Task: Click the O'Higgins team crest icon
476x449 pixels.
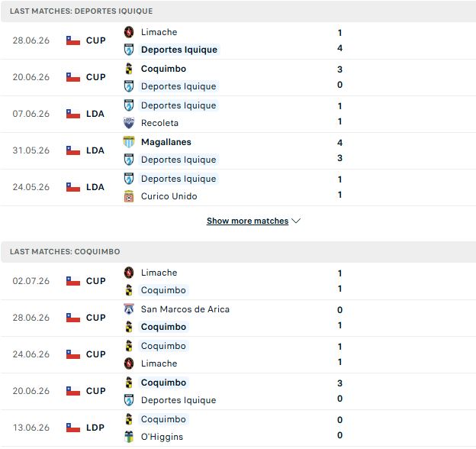Action: [129, 437]
